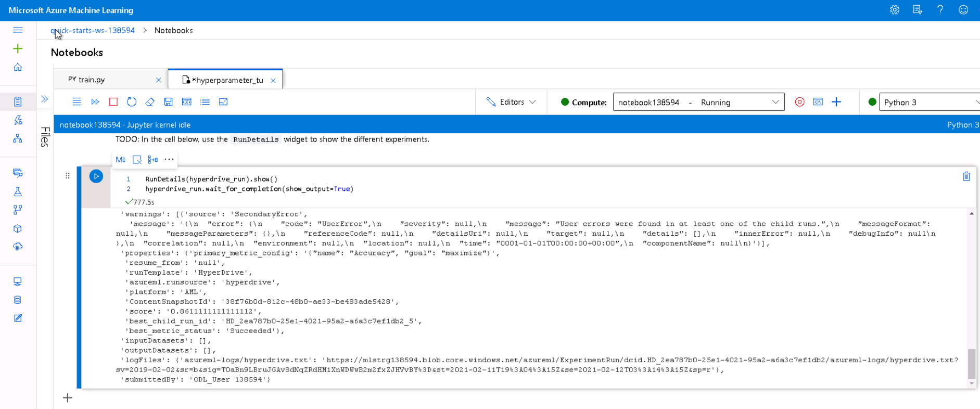Open more cell actions ellipsis

click(169, 160)
